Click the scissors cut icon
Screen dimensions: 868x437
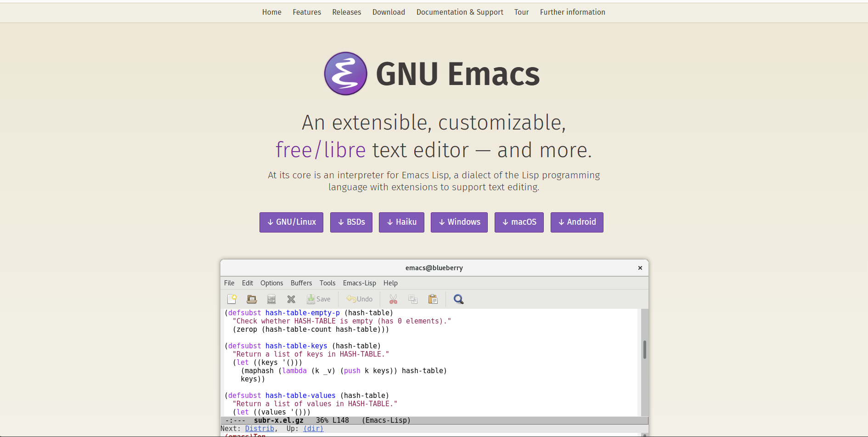[x=393, y=299]
